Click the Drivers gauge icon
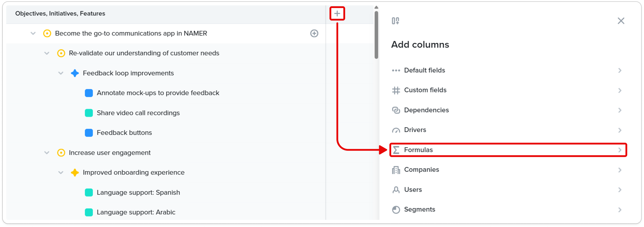Screen dimensions: 644x227 point(396,130)
